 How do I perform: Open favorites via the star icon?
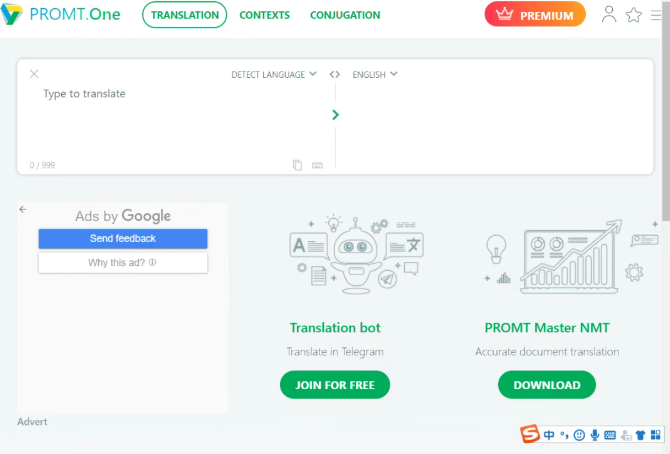(634, 15)
